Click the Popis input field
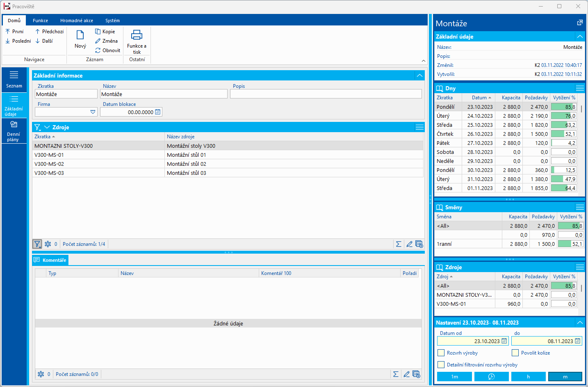 tap(326, 94)
